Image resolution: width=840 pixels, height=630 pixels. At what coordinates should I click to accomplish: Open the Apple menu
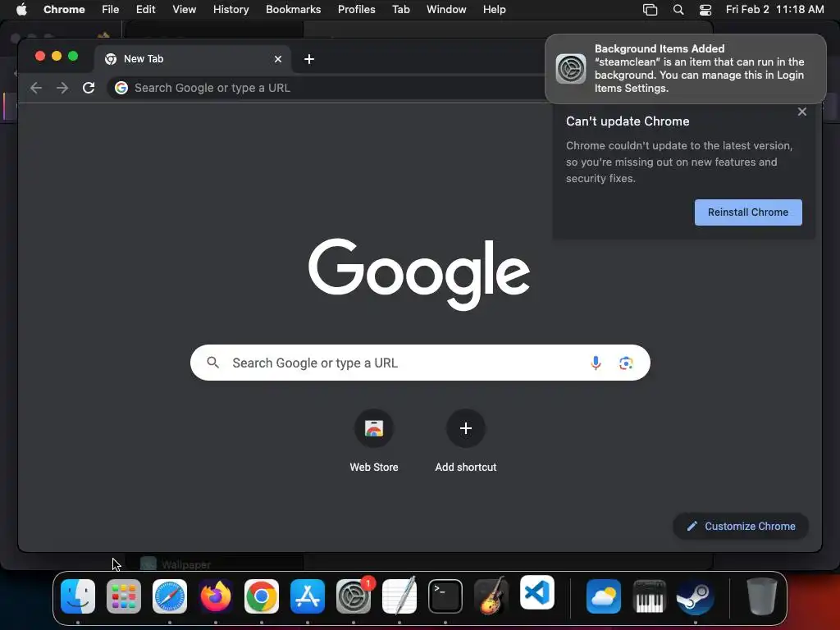click(x=21, y=9)
